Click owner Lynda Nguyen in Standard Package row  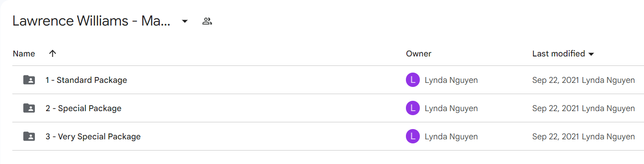click(451, 80)
